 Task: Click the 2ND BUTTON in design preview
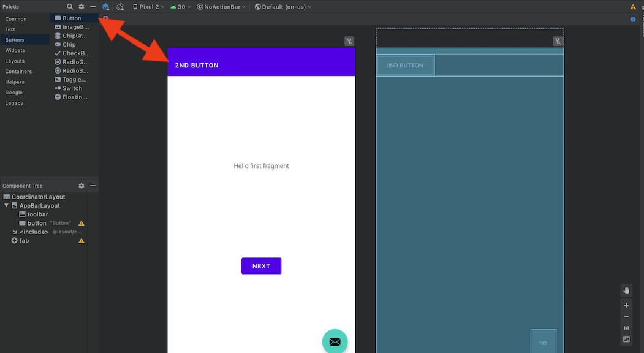(x=197, y=66)
